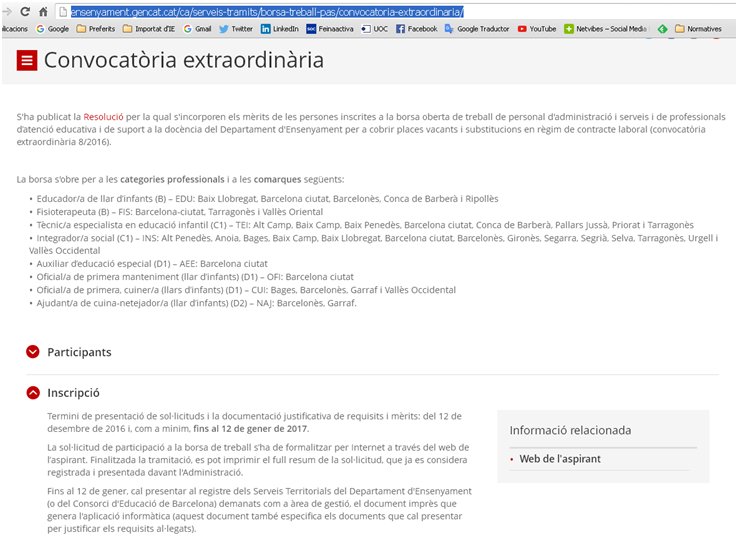Click the Oficial/a de primera, cuiner/a list item
The height and width of the screenshot is (548, 738).
[246, 290]
